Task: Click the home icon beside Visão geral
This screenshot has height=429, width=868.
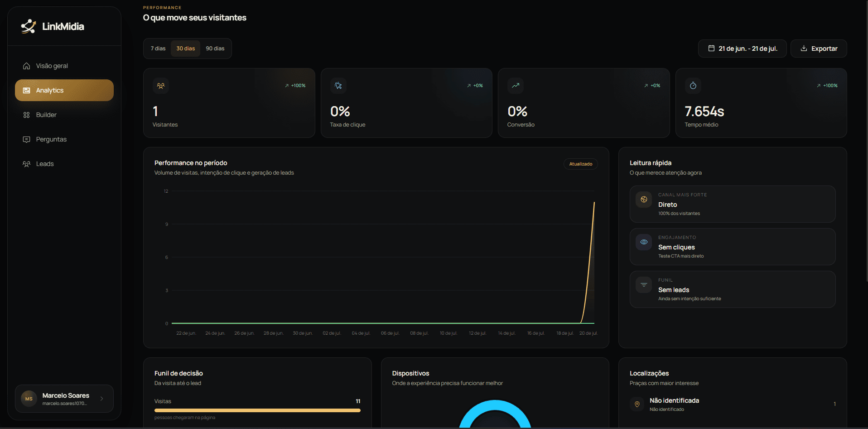Action: pos(27,66)
